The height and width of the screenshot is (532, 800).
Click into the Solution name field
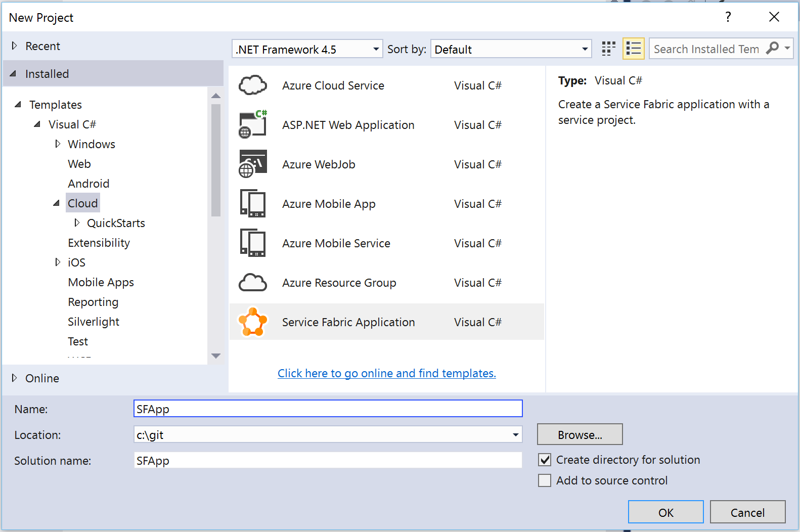click(328, 460)
